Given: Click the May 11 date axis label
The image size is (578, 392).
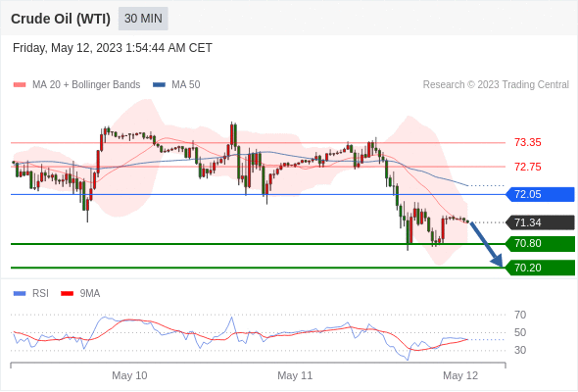Looking at the screenshot, I should tap(295, 375).
